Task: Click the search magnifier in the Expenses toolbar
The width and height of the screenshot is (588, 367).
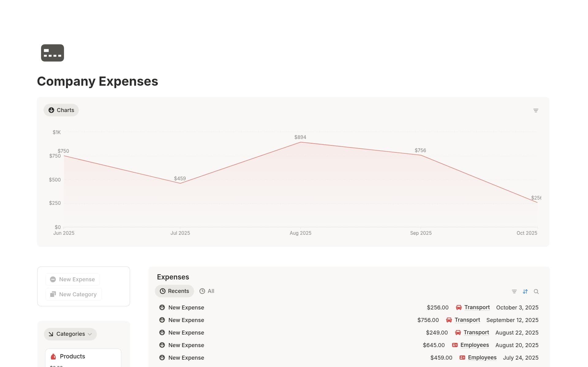Action: (x=536, y=291)
